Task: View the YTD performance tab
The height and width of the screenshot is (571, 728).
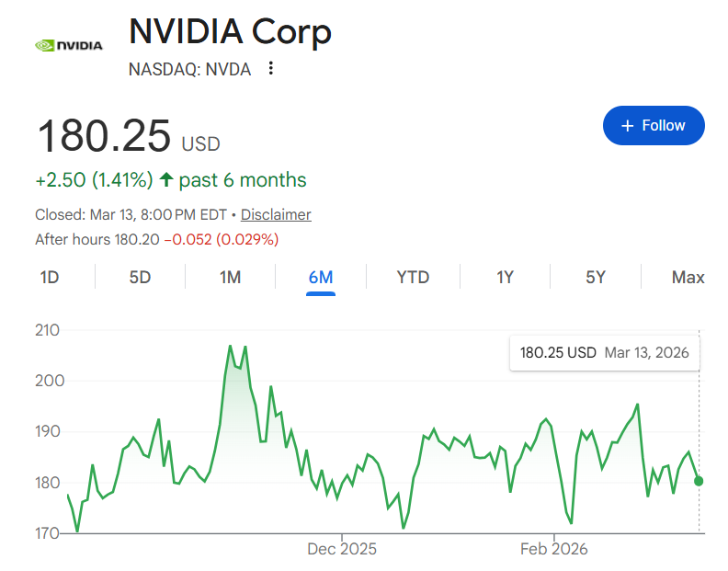Action: [413, 277]
